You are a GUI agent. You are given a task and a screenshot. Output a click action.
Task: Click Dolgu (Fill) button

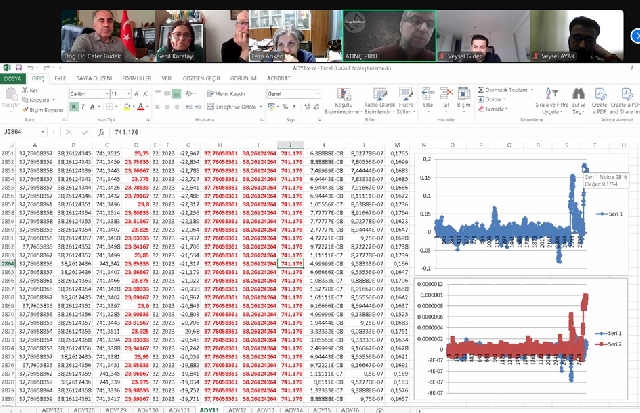(x=491, y=99)
